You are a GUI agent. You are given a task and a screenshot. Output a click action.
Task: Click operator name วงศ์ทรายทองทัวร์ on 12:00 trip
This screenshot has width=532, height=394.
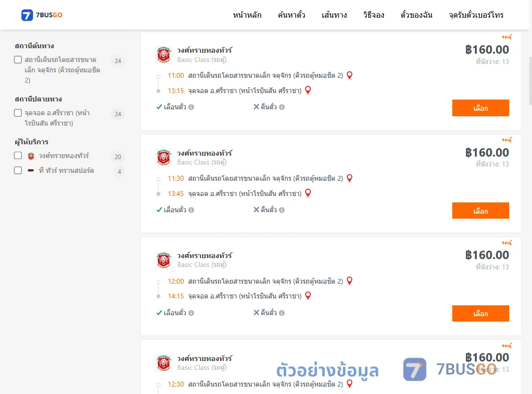point(204,255)
